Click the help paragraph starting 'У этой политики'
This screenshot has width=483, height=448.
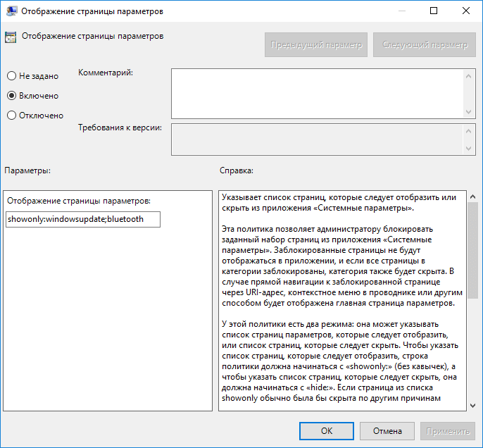(x=340, y=361)
